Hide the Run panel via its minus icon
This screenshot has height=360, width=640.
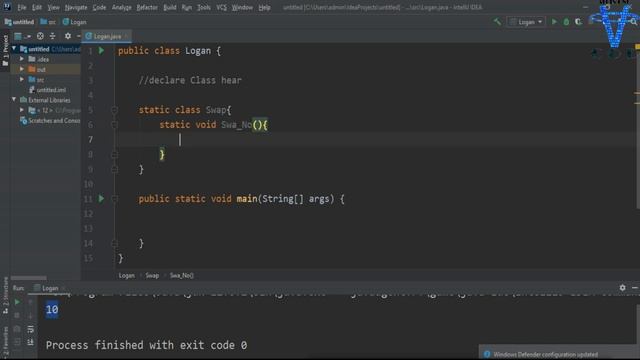tap(635, 288)
